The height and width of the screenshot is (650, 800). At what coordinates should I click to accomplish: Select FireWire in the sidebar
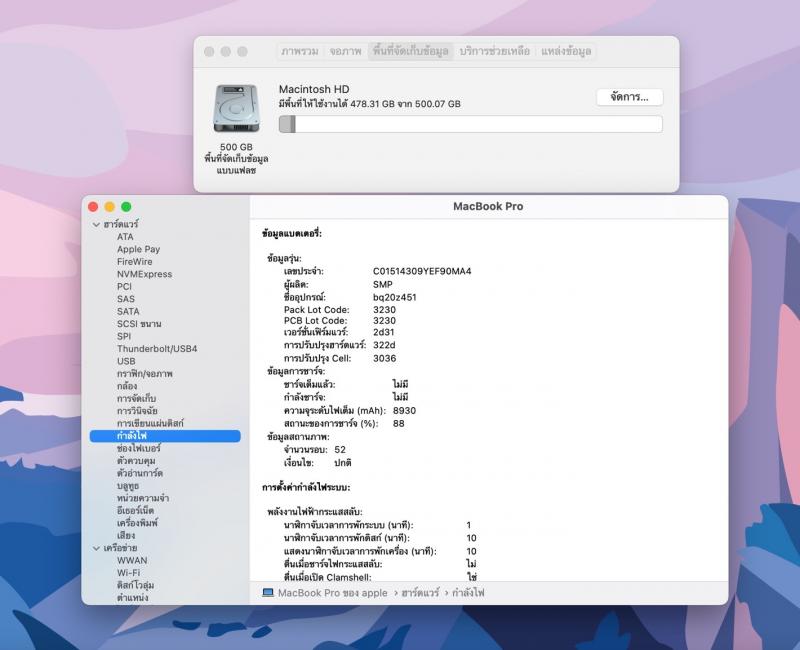coord(135,262)
